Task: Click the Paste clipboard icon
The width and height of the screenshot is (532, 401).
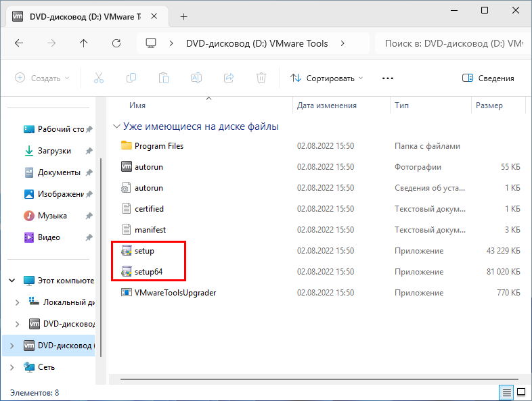Action: tap(164, 78)
